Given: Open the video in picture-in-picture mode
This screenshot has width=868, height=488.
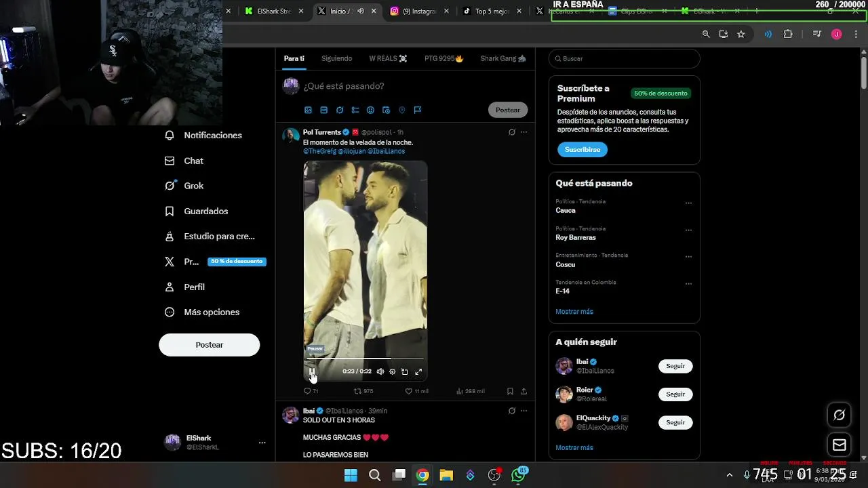Looking at the screenshot, I should coord(404,371).
